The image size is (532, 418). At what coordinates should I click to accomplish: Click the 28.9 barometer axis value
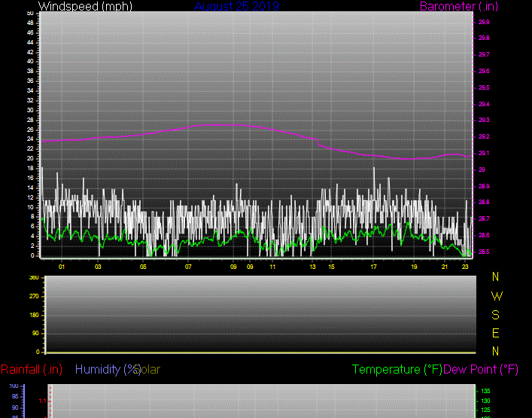[x=484, y=187]
